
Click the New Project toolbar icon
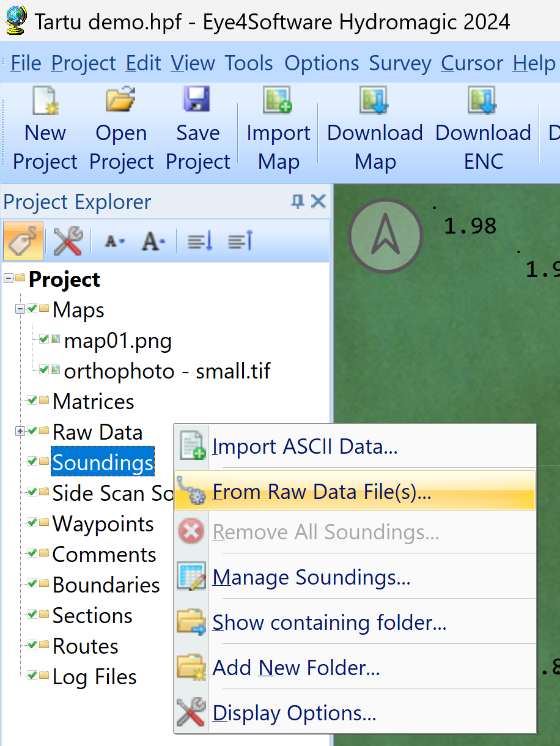[x=45, y=100]
